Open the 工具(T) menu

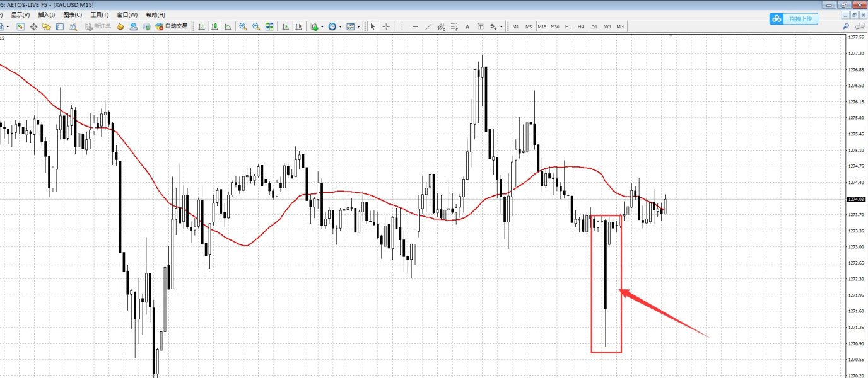click(x=99, y=14)
